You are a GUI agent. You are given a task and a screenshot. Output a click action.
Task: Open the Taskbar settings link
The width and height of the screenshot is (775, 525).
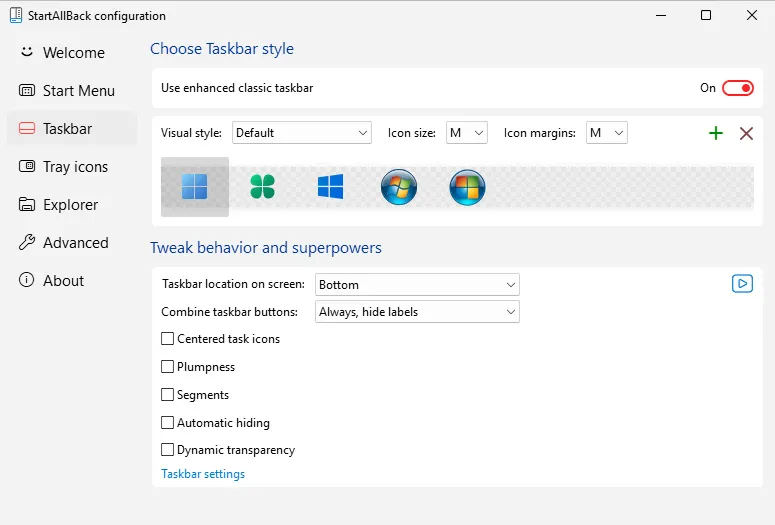click(x=203, y=474)
